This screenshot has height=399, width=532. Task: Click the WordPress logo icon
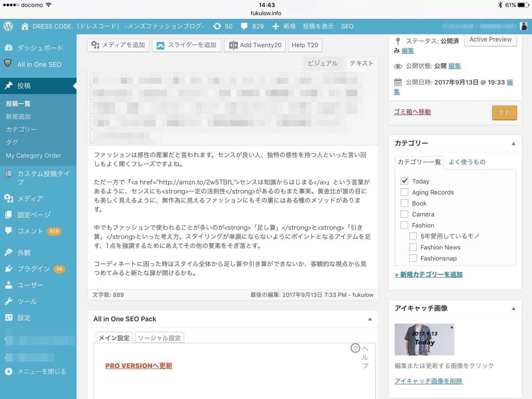pyautogui.click(x=8, y=26)
